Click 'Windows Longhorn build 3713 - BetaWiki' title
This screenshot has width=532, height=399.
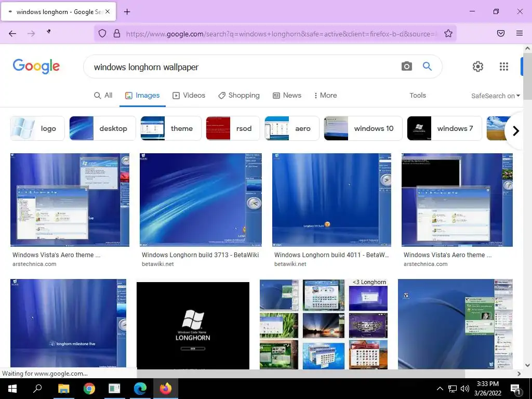200,255
